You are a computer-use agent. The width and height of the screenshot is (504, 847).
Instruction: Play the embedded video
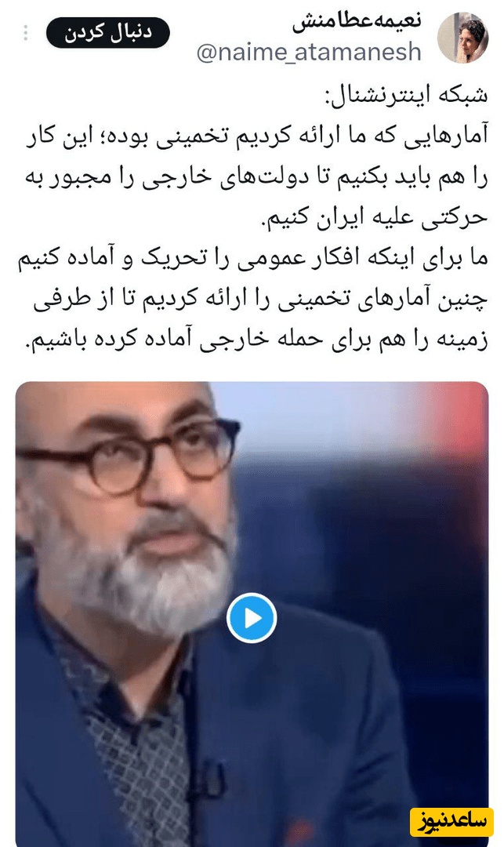coord(252,618)
